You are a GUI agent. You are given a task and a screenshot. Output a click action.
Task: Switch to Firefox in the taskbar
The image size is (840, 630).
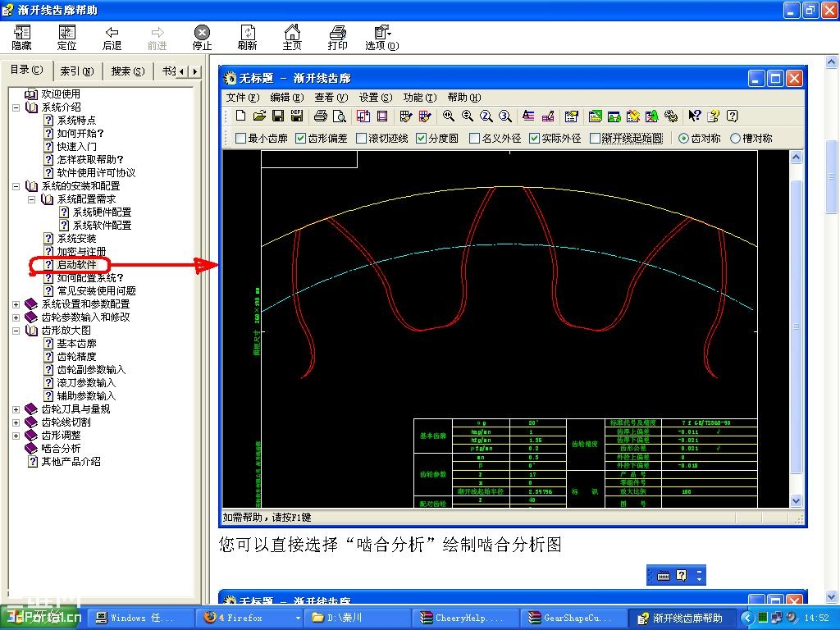tap(249, 618)
